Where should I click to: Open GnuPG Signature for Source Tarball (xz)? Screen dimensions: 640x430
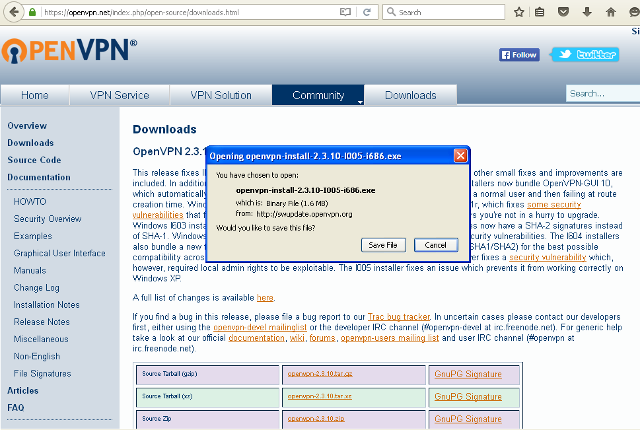(468, 397)
